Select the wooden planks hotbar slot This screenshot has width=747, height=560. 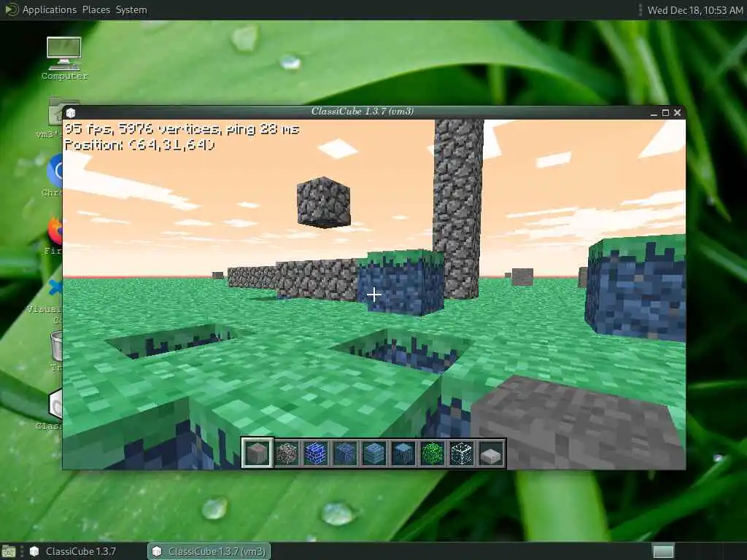coord(374,453)
